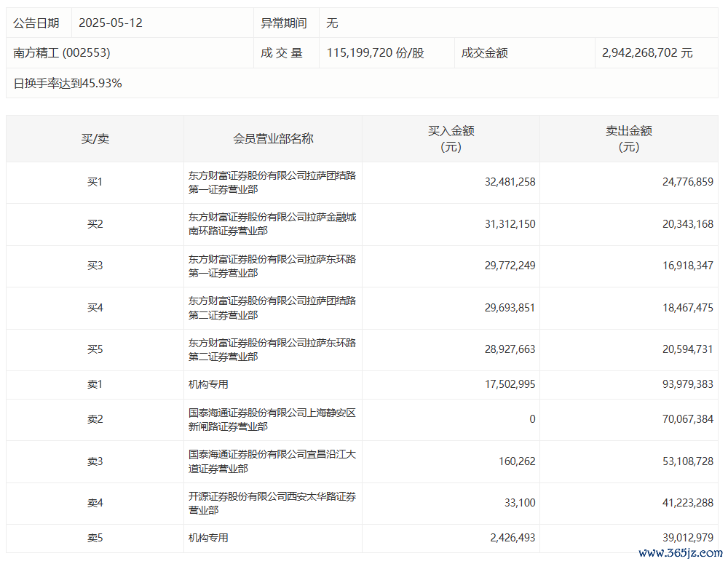Click buy amount 32,481,258
728x564 pixels.
[510, 182]
